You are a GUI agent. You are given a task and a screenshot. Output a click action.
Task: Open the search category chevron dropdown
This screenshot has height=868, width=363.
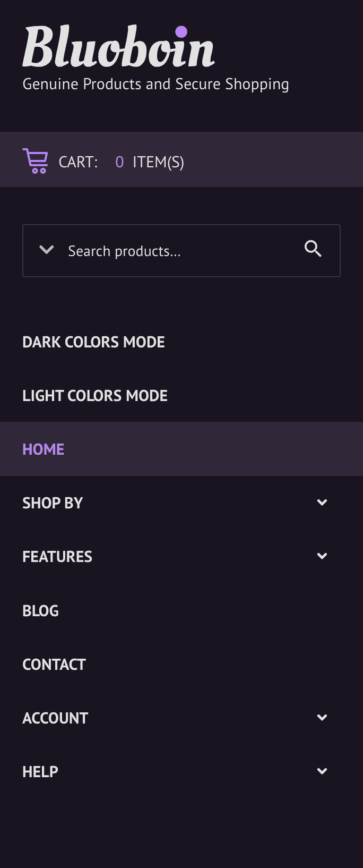click(x=47, y=250)
